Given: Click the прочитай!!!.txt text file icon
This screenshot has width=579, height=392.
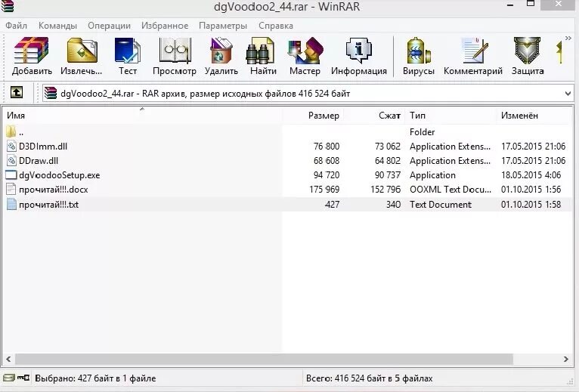Looking at the screenshot, I should coord(11,204).
